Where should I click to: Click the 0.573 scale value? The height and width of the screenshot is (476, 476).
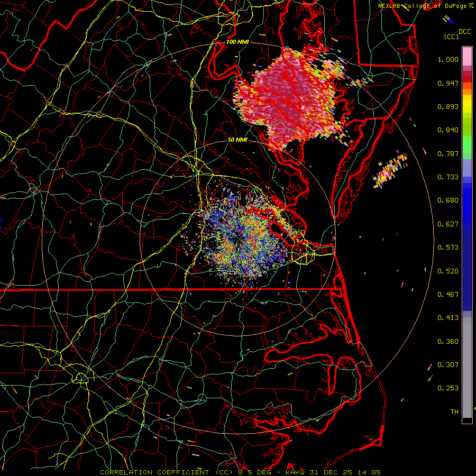[448, 248]
